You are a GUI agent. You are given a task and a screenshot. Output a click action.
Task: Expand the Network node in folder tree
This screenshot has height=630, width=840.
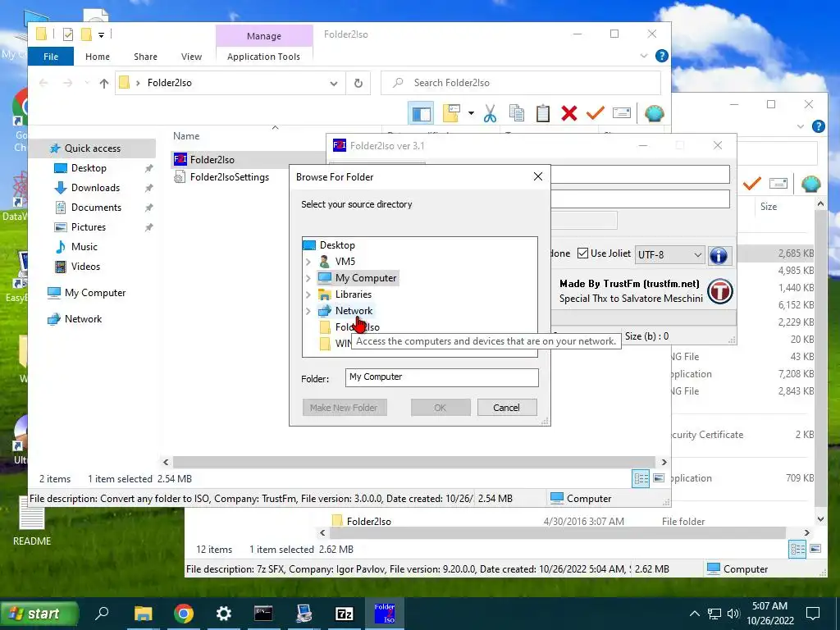(x=308, y=311)
